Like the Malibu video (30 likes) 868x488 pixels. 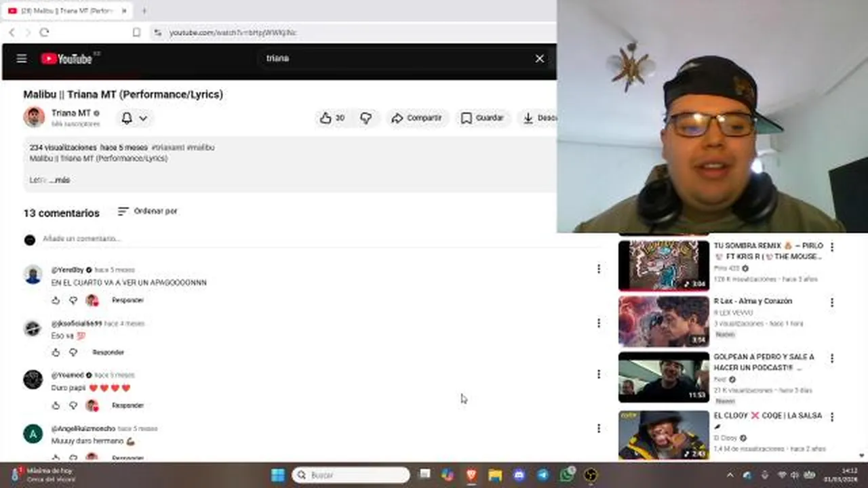332,118
